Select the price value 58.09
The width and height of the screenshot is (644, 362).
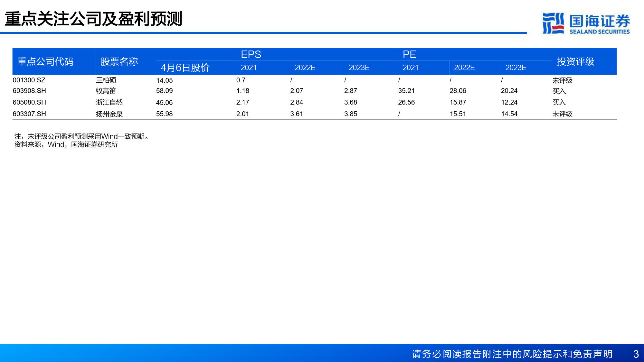click(165, 91)
